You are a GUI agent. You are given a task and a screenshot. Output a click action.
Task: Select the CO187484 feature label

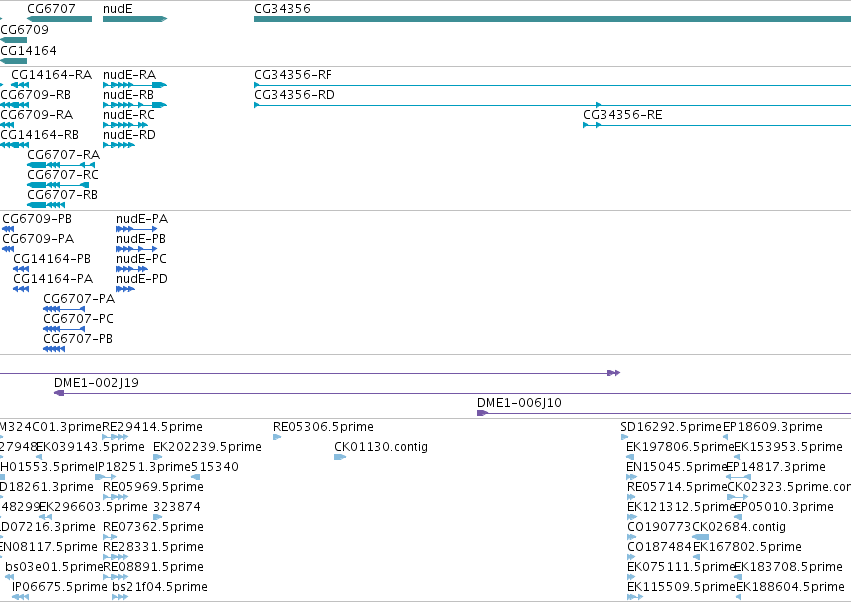(659, 547)
